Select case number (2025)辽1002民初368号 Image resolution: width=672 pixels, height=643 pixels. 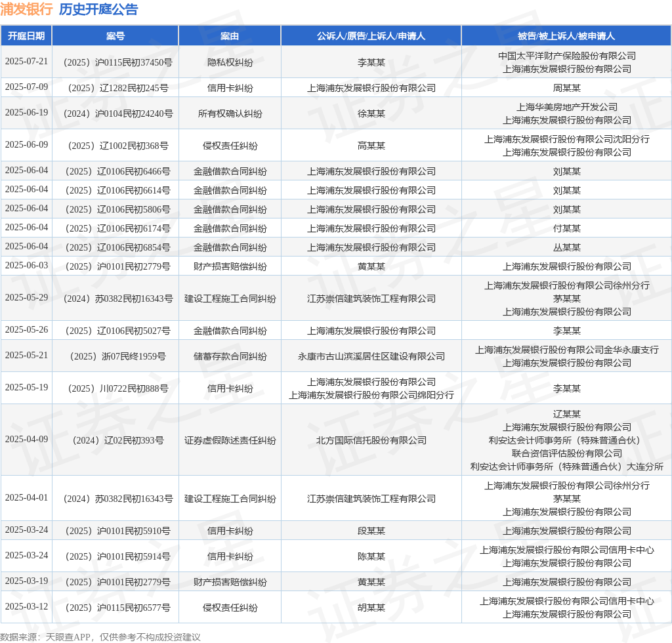118,146
